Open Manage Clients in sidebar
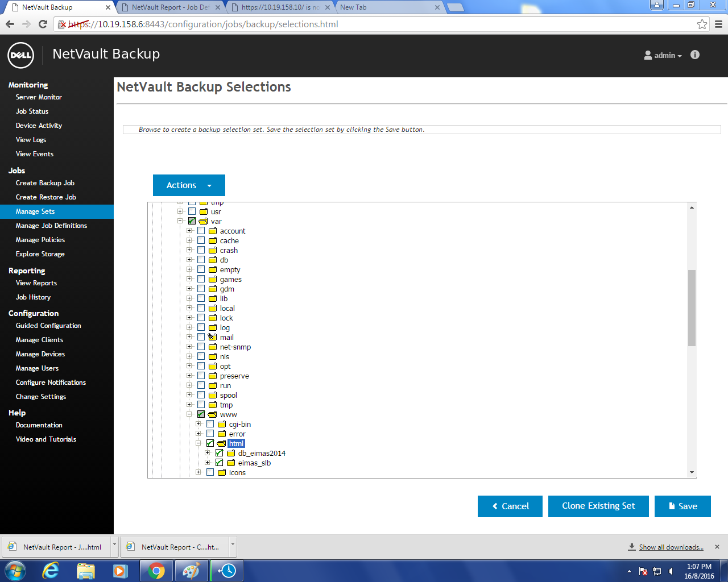Image resolution: width=728 pixels, height=582 pixels. point(39,340)
